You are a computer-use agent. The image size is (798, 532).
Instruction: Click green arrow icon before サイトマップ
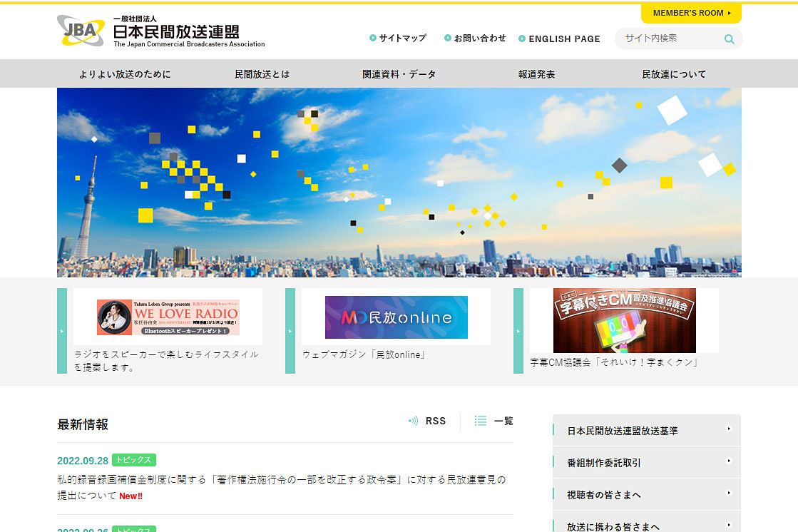(372, 39)
